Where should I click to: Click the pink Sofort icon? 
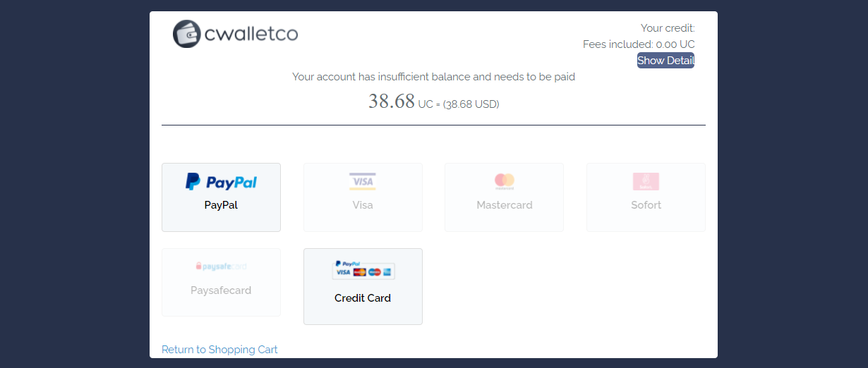[646, 182]
